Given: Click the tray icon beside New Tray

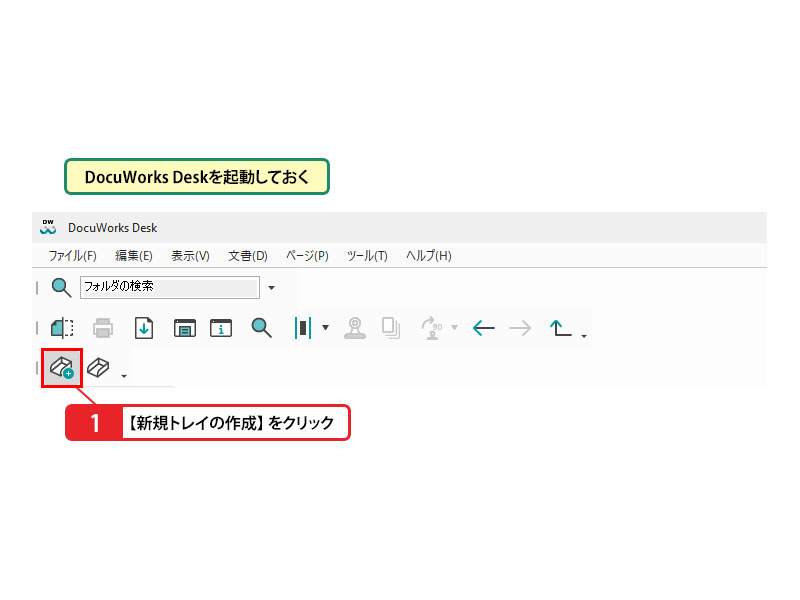Looking at the screenshot, I should [98, 367].
